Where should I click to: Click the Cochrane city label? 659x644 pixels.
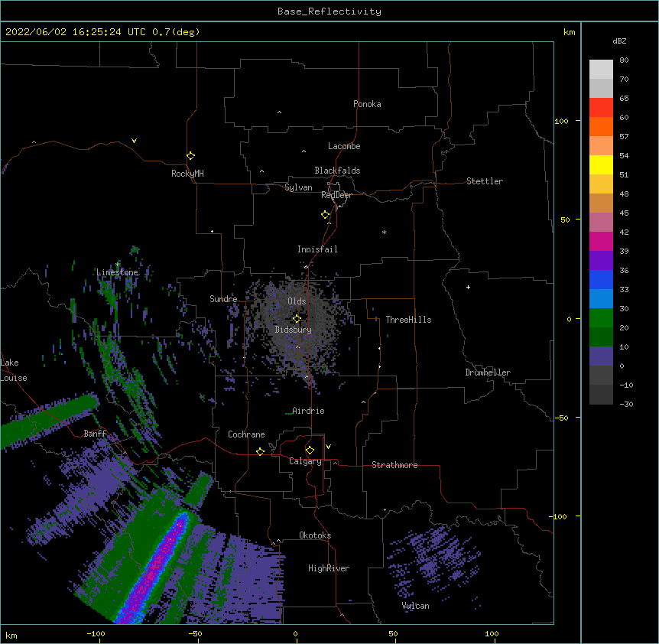pyautogui.click(x=246, y=434)
